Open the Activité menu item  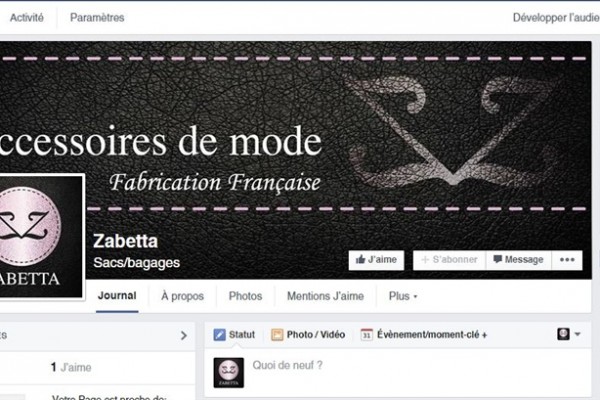tap(26, 18)
